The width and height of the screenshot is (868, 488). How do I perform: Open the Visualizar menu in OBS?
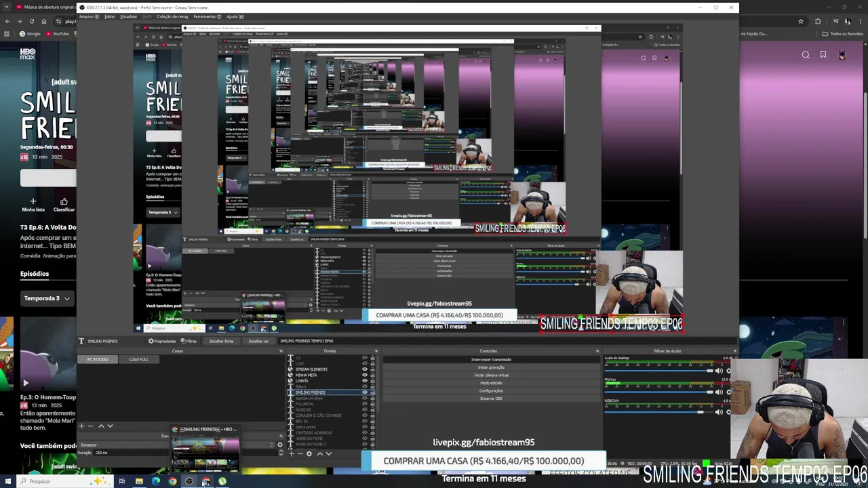[x=129, y=16]
